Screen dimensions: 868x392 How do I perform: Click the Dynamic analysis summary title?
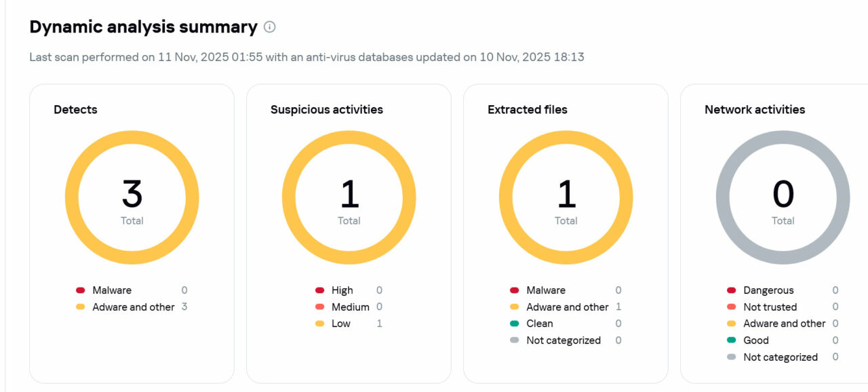pos(143,27)
